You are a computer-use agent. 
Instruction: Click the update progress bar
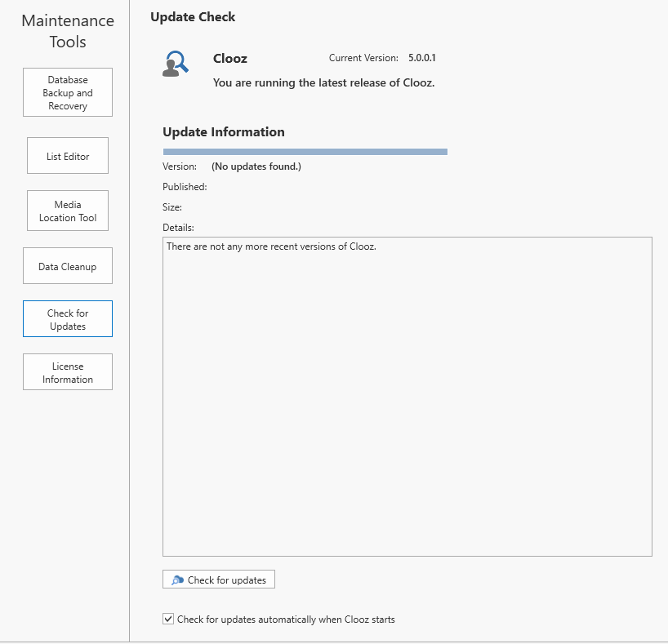tap(305, 152)
